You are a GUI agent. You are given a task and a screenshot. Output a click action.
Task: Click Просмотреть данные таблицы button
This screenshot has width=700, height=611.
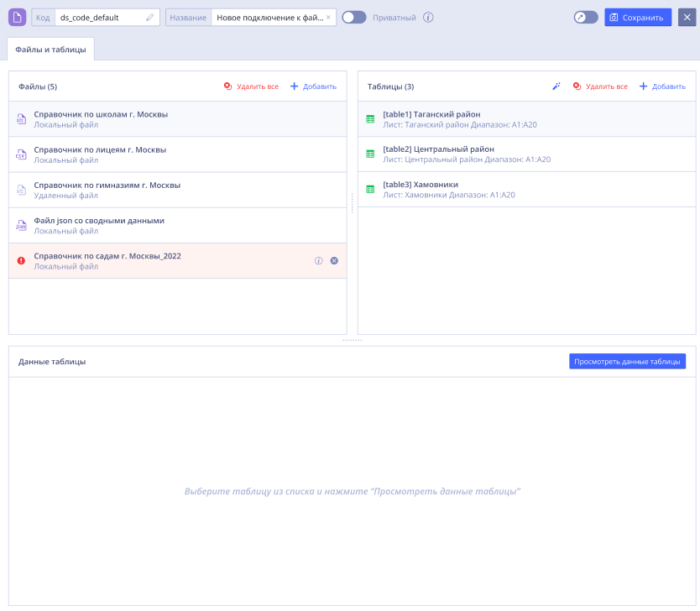point(627,362)
